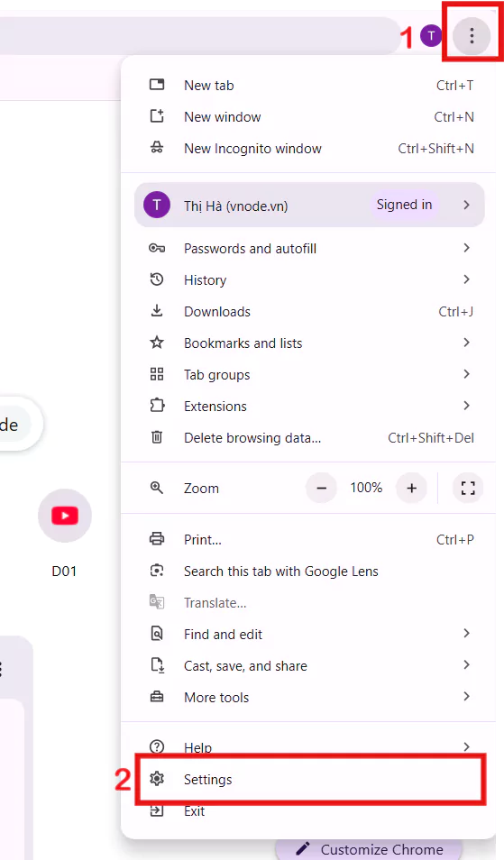Click the Cast, save, and share icon
Viewport: 504px width, 860px height.
tap(157, 665)
